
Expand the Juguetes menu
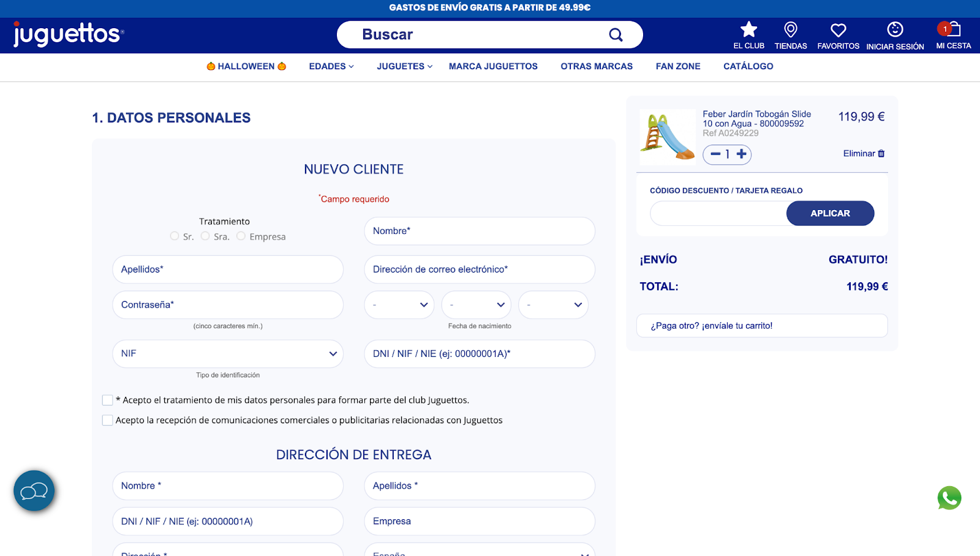[x=405, y=66]
